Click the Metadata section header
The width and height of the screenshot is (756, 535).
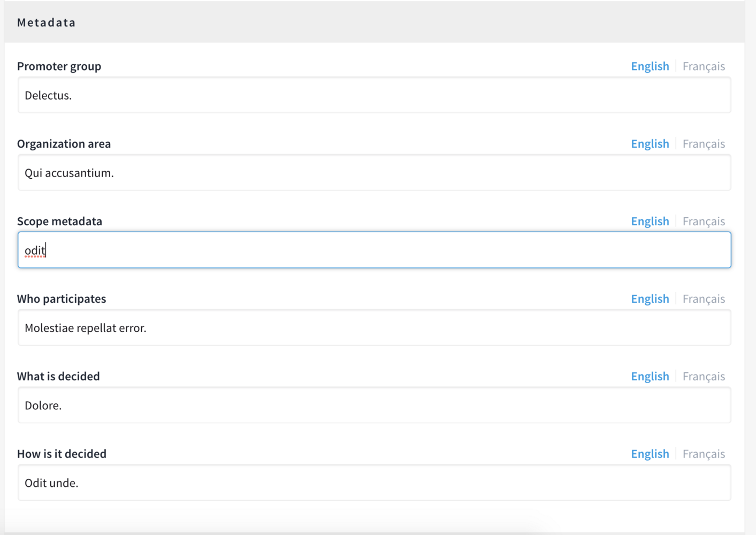pyautogui.click(x=47, y=22)
